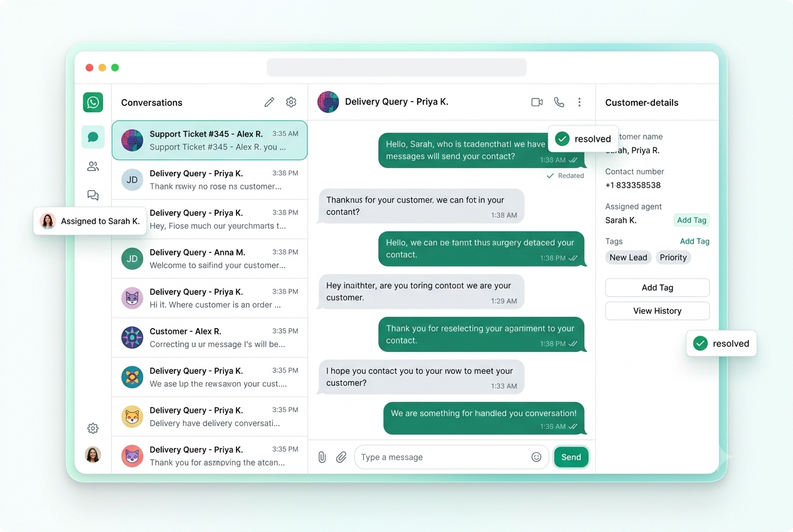Open conversation starting 'Thank you for'
Image resolution: width=793 pixels, height=532 pixels.
click(210, 455)
